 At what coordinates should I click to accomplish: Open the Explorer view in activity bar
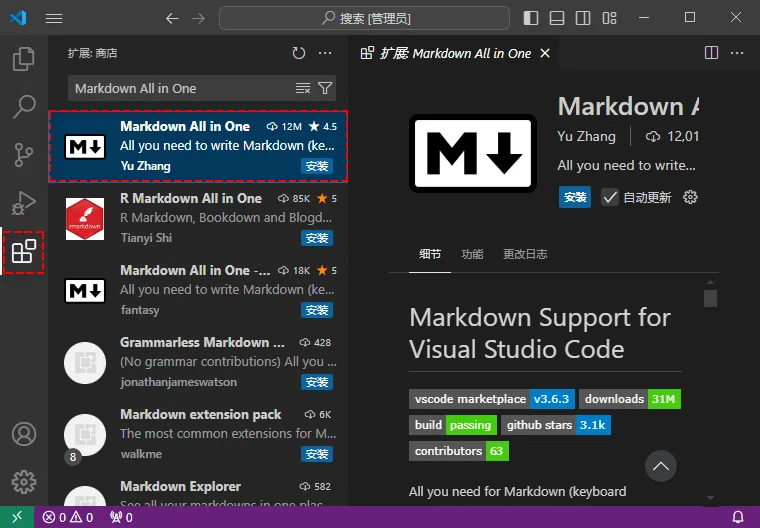coord(23,59)
